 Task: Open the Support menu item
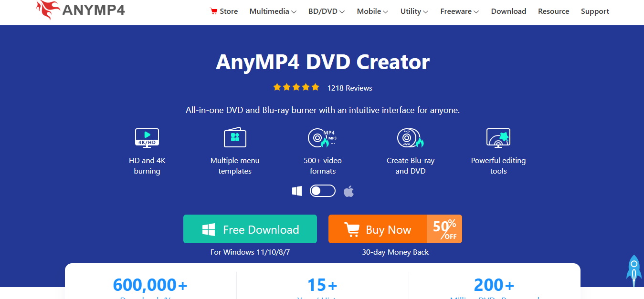(x=595, y=11)
